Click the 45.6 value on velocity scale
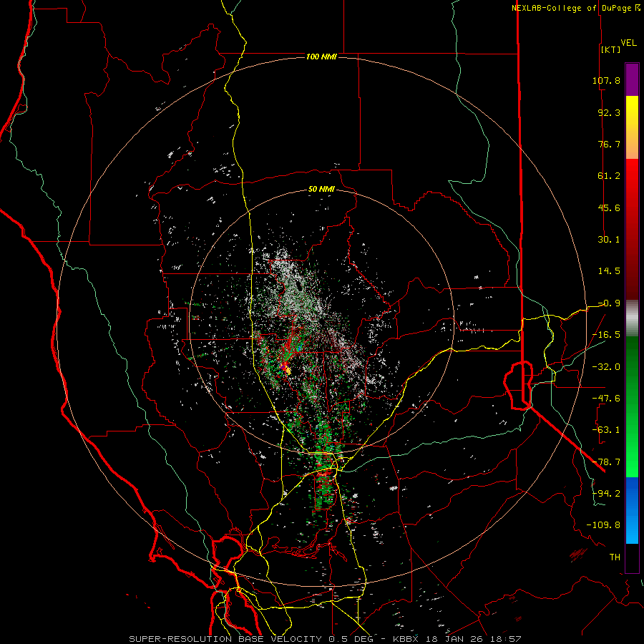The image size is (644, 644). 609,208
